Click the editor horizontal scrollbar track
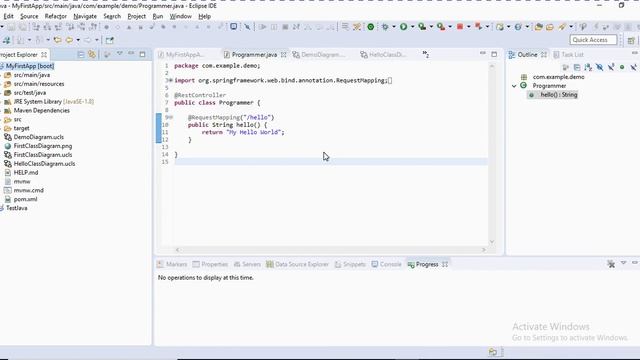The height and width of the screenshot is (360, 640). coord(330,250)
